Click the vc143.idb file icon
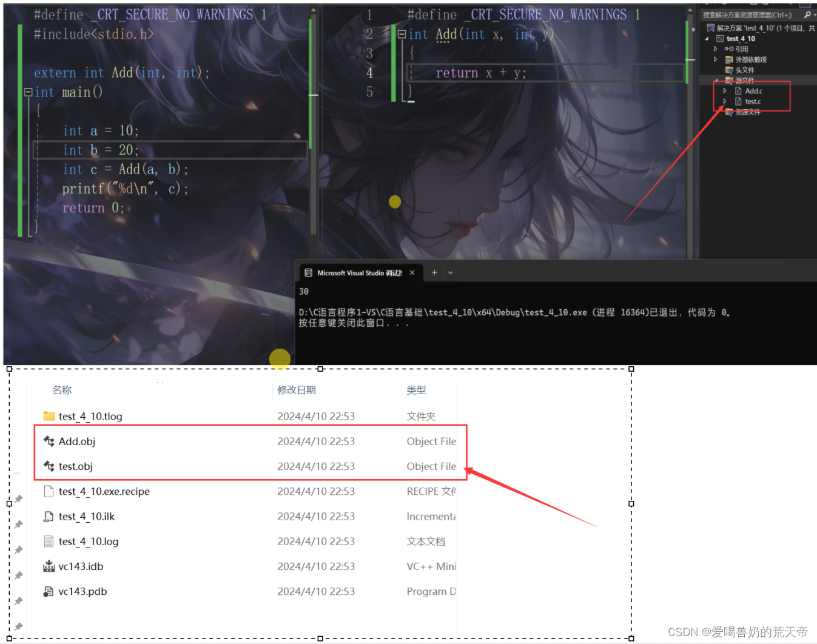The image size is (817, 644). 49,566
